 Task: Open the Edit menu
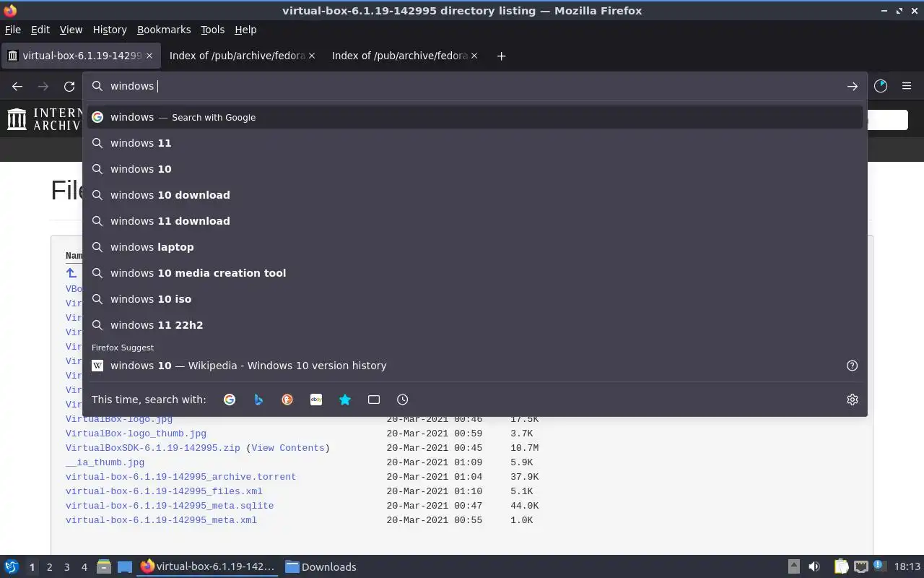40,30
